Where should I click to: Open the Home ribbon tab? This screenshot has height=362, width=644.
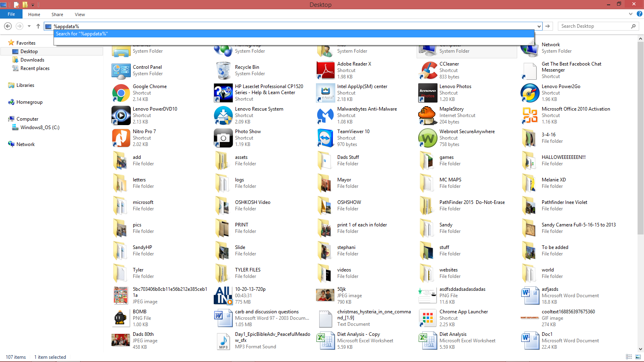(x=34, y=14)
